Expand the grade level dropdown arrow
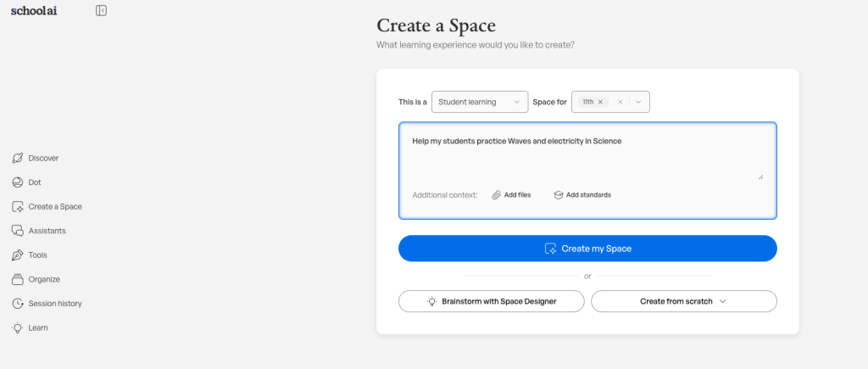The width and height of the screenshot is (868, 369). [638, 102]
